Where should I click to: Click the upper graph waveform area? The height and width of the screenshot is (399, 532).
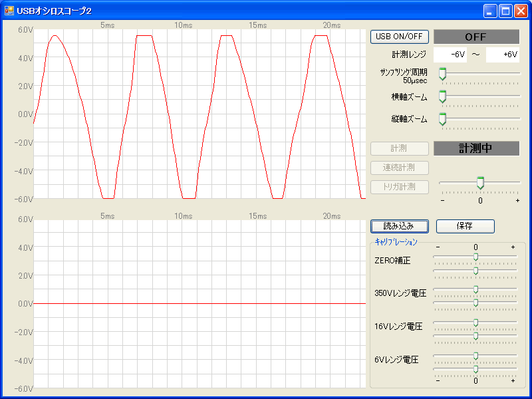(x=199, y=114)
